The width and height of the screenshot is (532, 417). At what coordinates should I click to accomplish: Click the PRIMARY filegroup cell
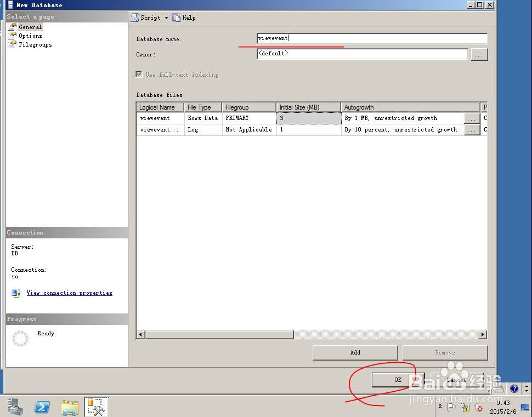coord(249,118)
